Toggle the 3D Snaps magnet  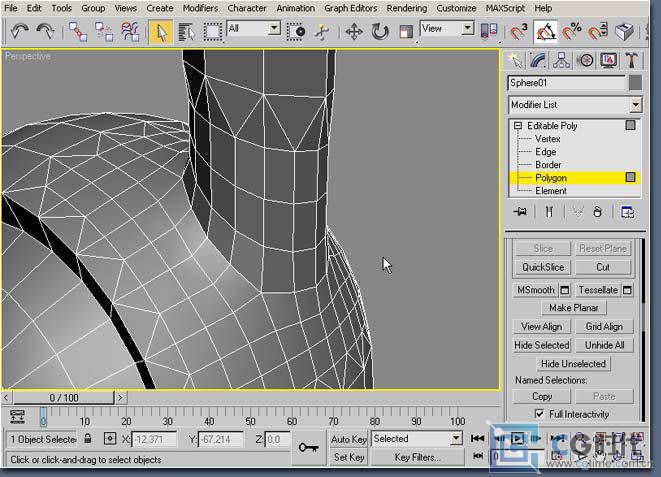pyautogui.click(x=519, y=32)
